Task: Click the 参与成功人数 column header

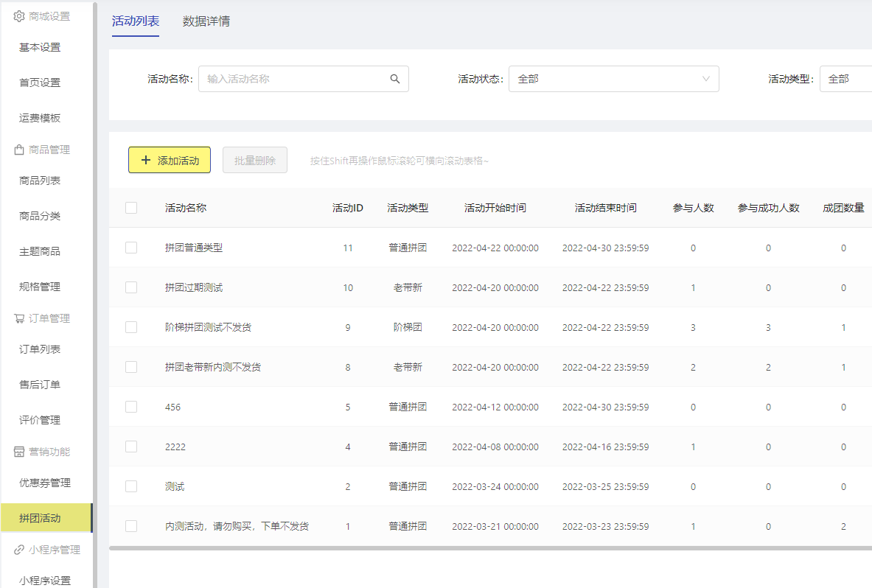Action: click(x=769, y=208)
